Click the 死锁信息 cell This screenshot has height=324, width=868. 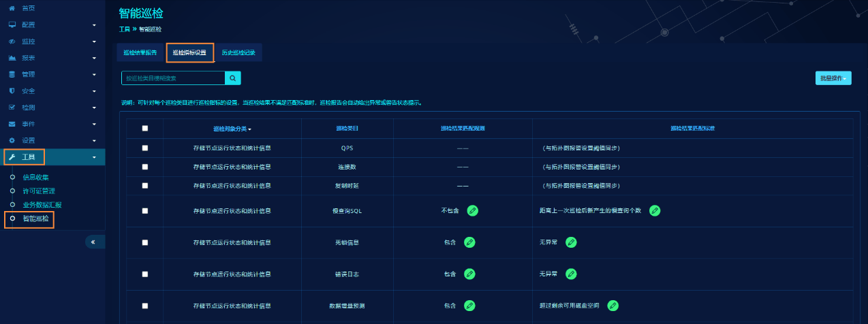(x=347, y=242)
